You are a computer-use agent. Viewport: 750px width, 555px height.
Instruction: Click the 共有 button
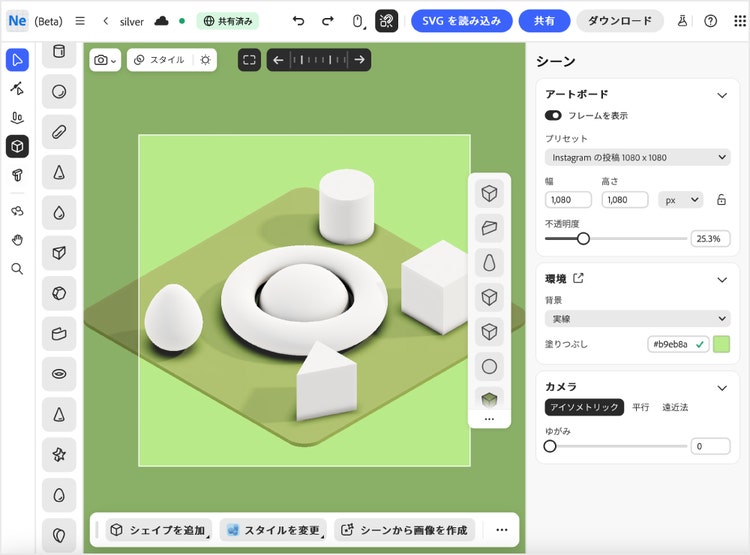click(x=544, y=21)
